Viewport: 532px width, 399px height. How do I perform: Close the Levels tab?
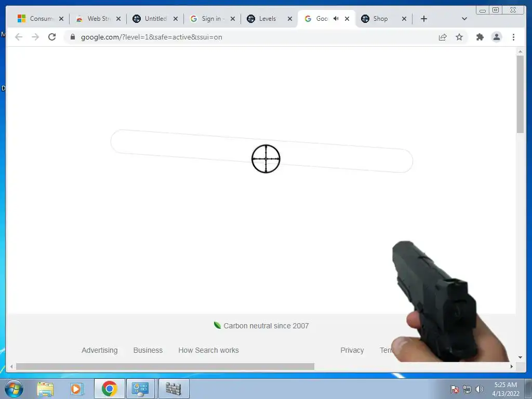tap(290, 19)
